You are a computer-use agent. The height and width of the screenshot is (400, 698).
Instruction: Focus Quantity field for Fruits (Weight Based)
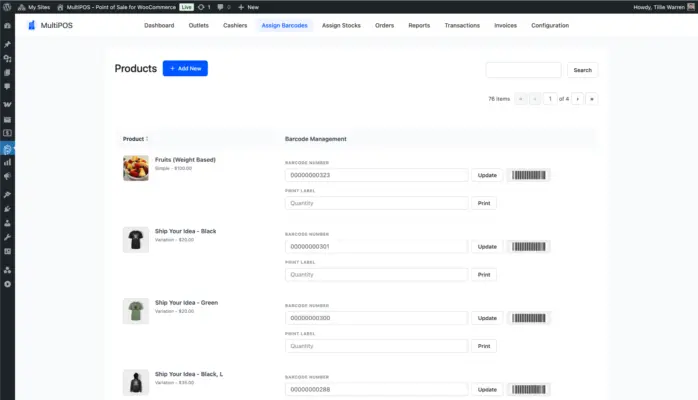click(377, 203)
